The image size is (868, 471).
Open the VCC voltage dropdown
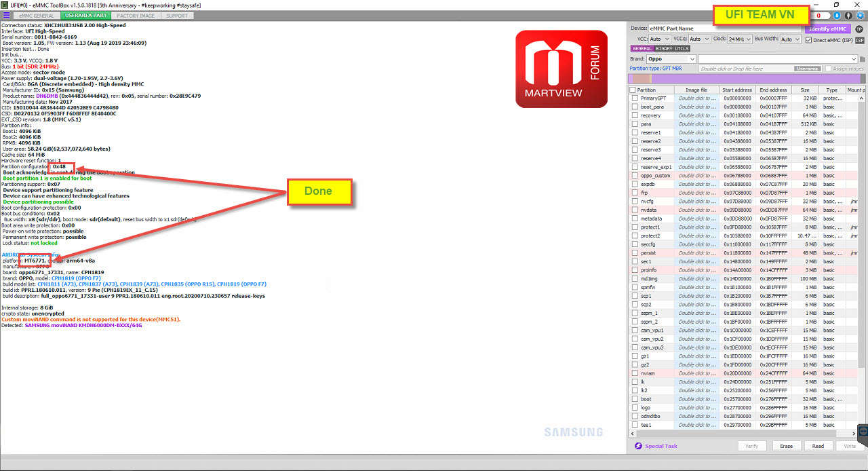(x=660, y=39)
